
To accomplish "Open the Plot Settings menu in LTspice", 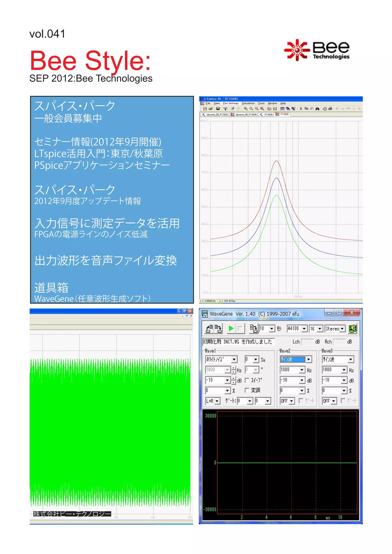I will [x=230, y=103].
